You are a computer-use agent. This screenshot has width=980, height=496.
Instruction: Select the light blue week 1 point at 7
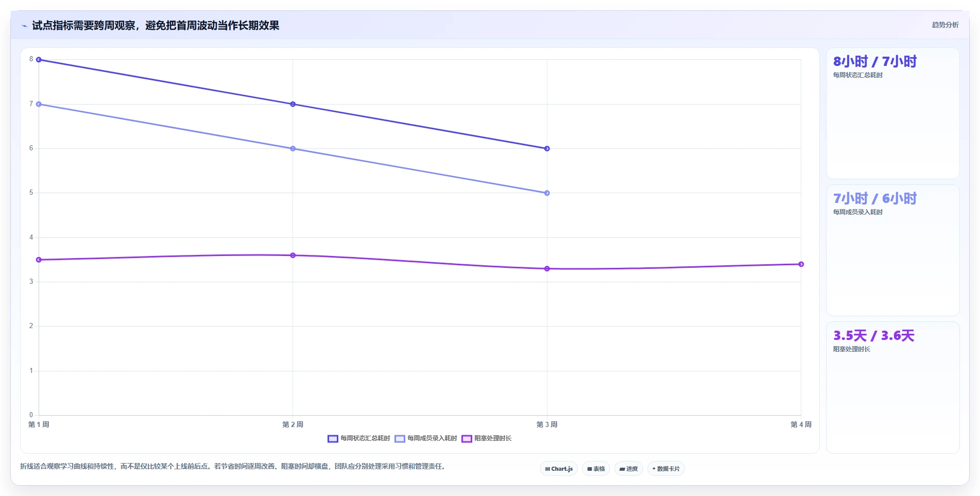pos(39,104)
